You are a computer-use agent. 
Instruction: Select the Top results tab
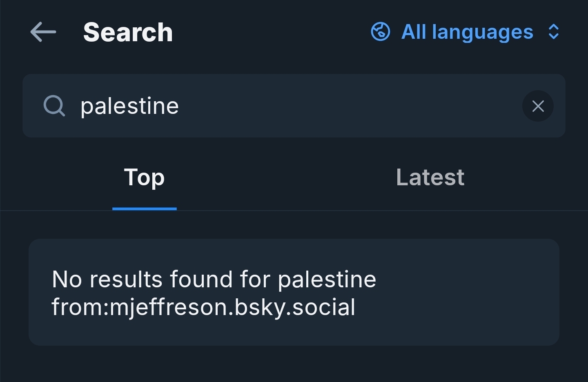click(144, 177)
